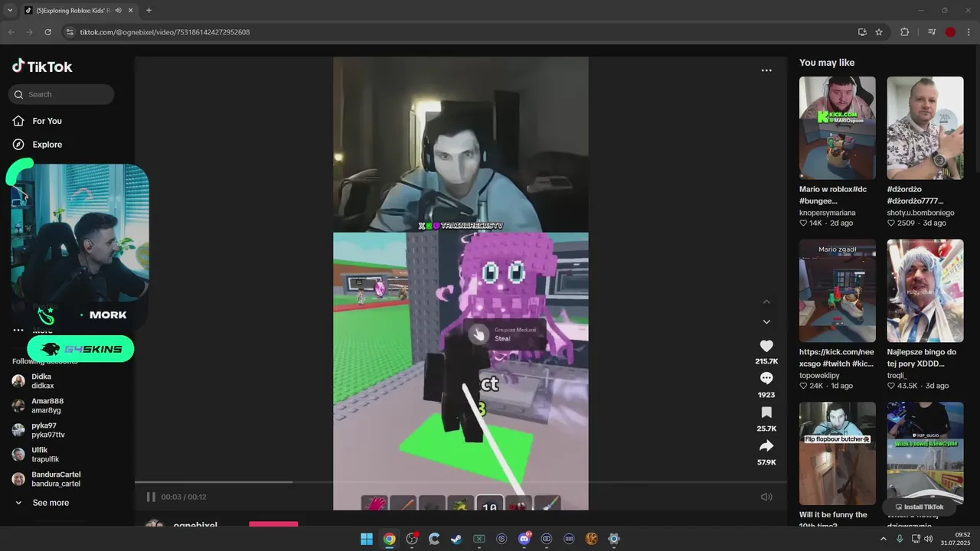Click the microphone tray icon
Image resolution: width=980 pixels, height=551 pixels.
(x=900, y=539)
